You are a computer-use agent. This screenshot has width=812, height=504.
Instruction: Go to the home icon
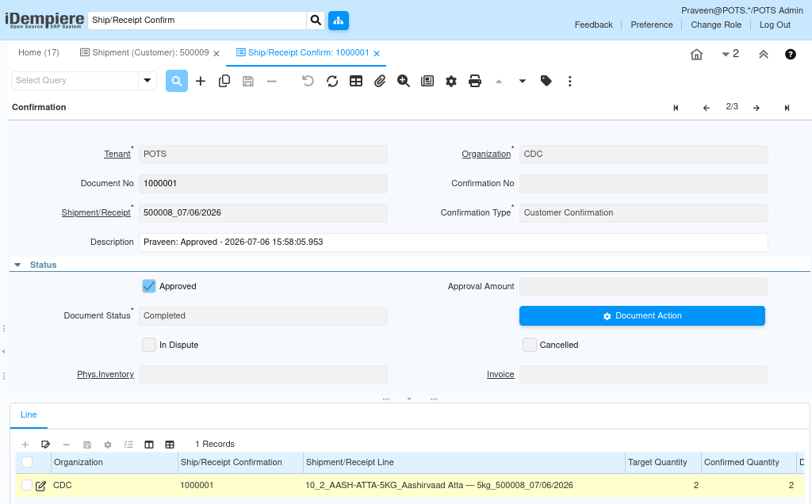[x=696, y=55]
